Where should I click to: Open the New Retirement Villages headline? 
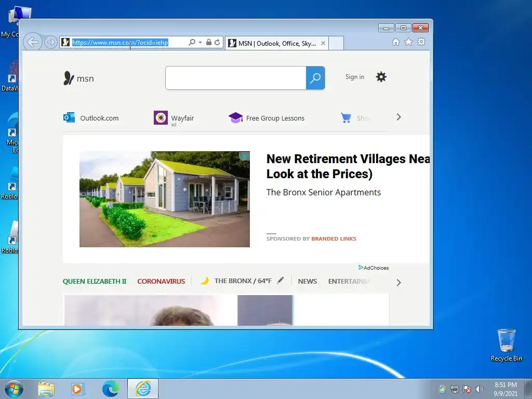(x=348, y=166)
